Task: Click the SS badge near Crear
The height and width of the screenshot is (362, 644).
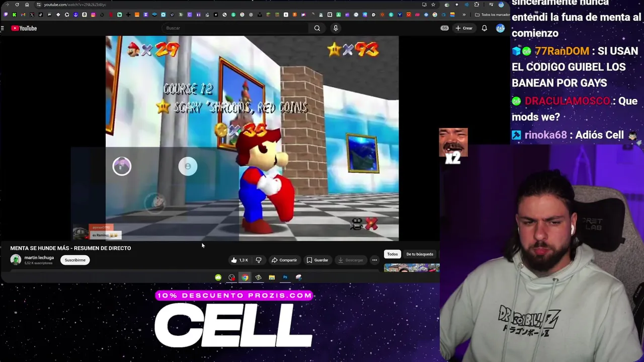Action: click(445, 28)
